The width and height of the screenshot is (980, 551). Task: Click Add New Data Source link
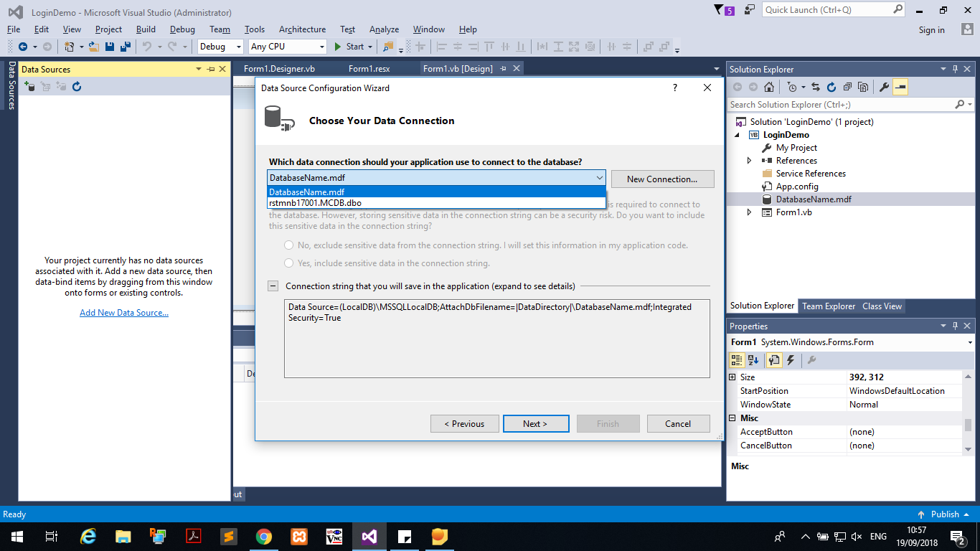(124, 313)
